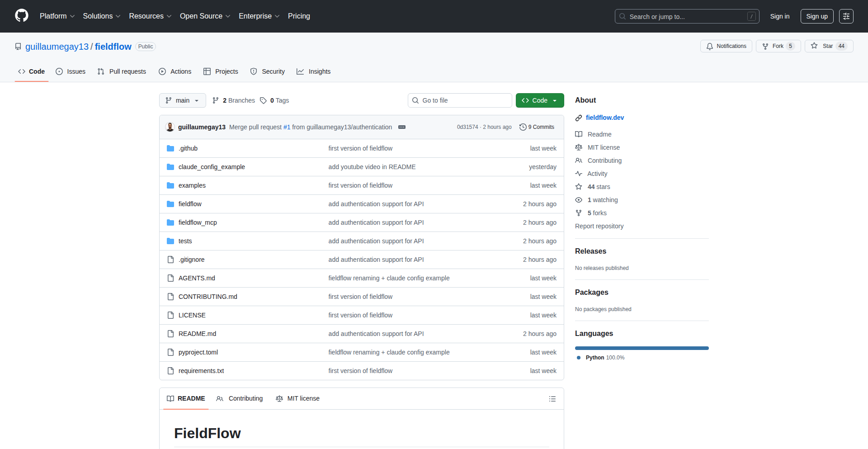Open the fieldflow_mcp folder
This screenshot has height=449, width=868.
[x=198, y=222]
